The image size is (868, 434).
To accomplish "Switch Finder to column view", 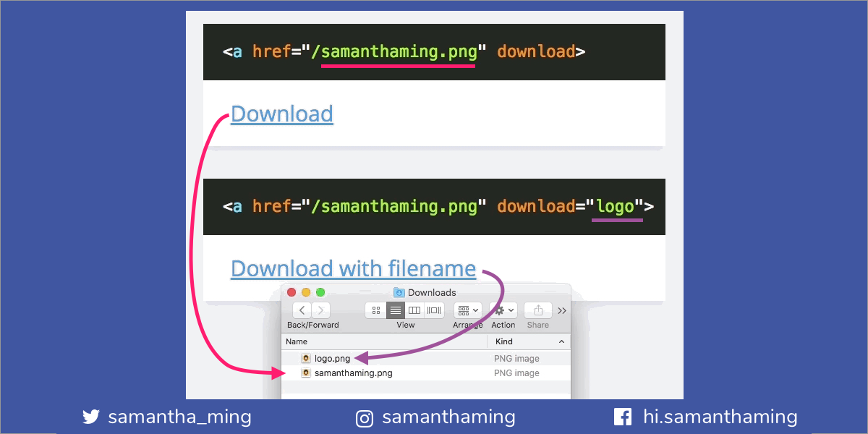I will pyautogui.click(x=414, y=310).
